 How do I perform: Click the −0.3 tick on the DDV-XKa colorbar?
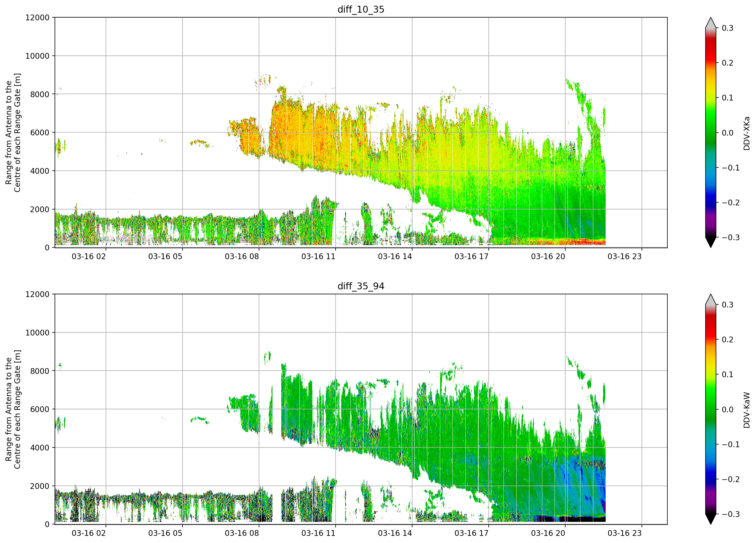[731, 237]
